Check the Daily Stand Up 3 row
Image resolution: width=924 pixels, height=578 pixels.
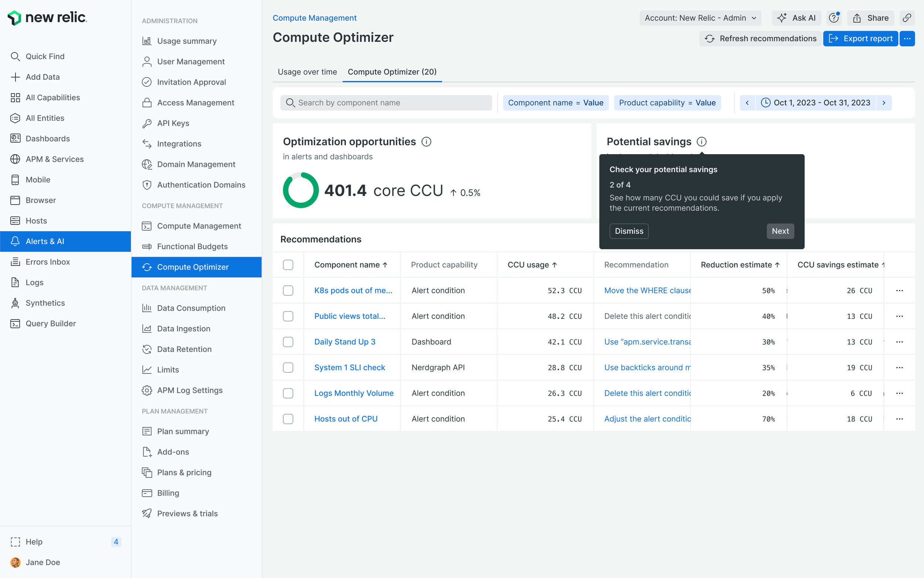click(x=288, y=342)
